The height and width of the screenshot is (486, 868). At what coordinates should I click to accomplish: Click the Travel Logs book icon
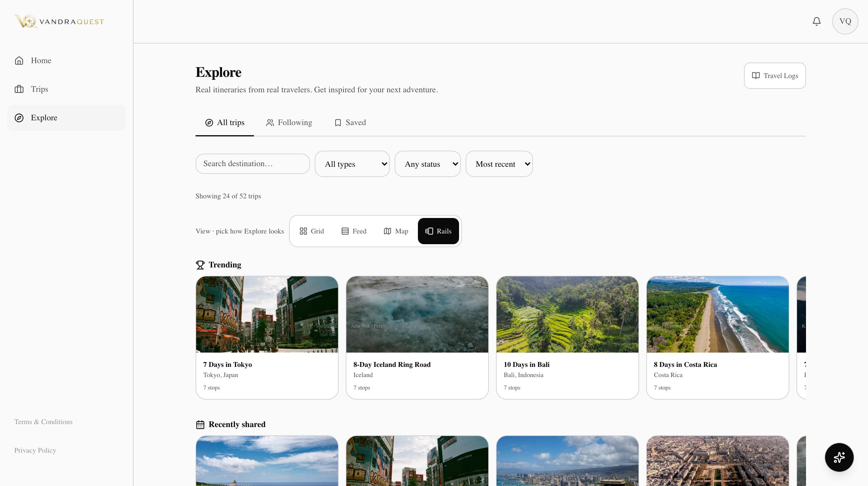point(756,76)
